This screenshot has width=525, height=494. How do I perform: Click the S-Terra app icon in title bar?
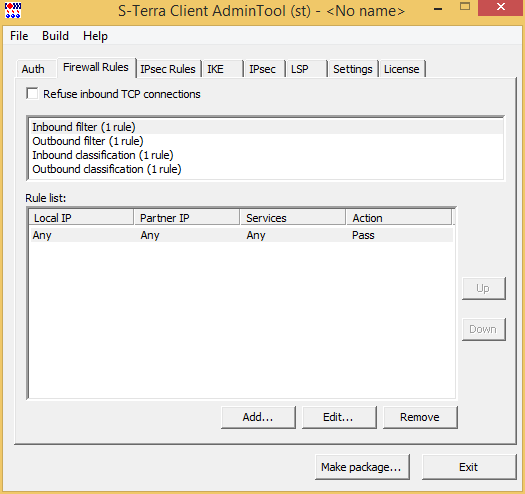point(13,10)
